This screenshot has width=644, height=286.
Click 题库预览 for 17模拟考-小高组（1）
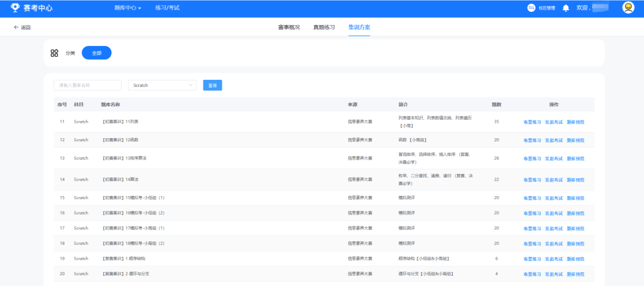[575, 229]
